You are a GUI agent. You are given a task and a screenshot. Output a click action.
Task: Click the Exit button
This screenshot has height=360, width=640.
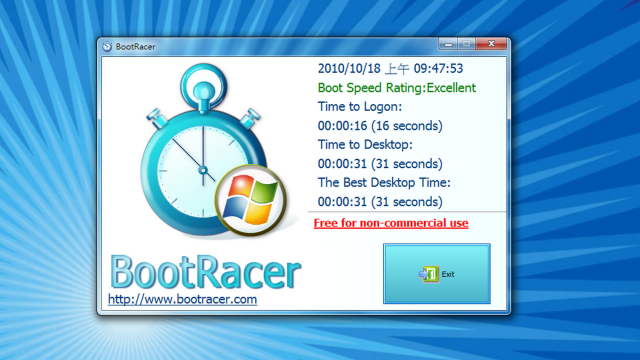[x=437, y=274]
